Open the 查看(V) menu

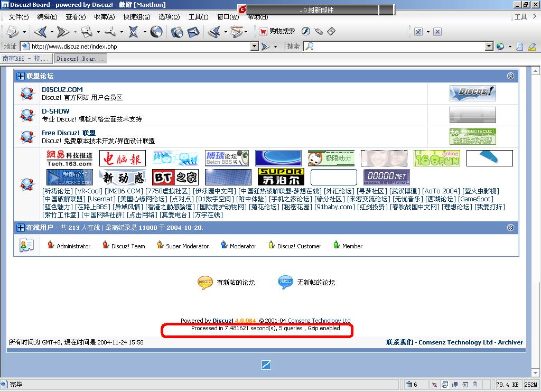[76, 16]
